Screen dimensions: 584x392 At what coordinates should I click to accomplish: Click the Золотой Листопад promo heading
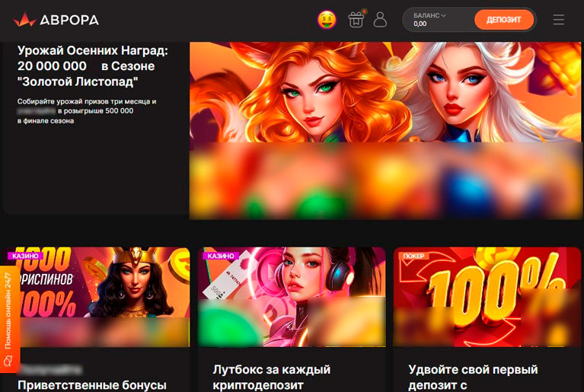click(93, 66)
